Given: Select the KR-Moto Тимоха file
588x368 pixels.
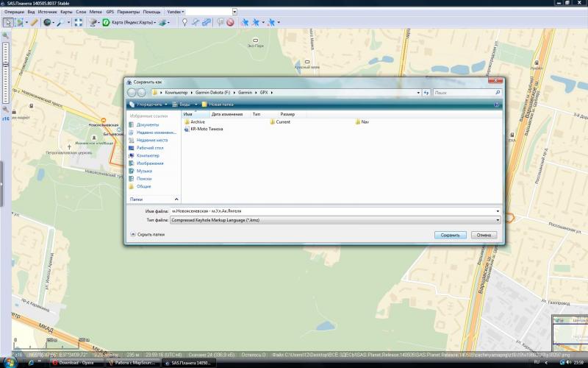Looking at the screenshot, I should [204, 129].
